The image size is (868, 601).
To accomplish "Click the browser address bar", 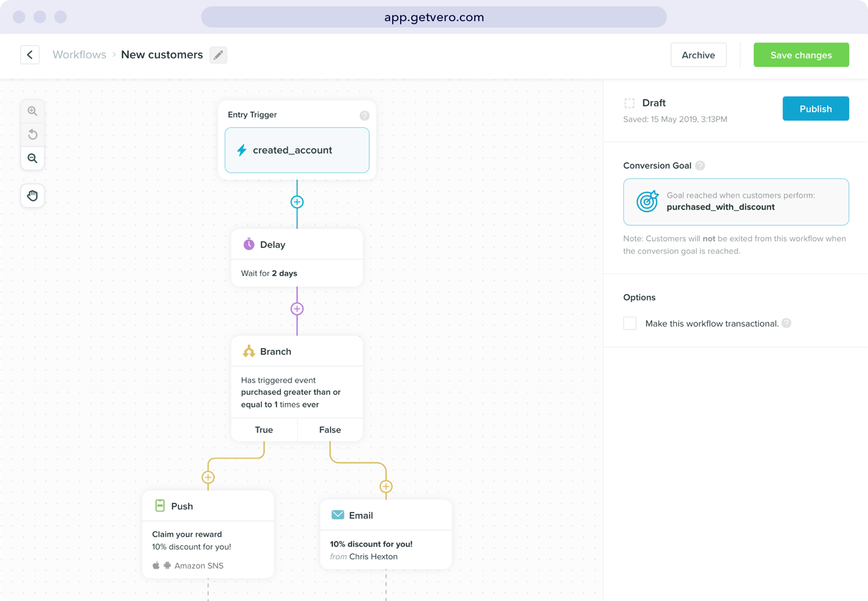I will point(433,17).
